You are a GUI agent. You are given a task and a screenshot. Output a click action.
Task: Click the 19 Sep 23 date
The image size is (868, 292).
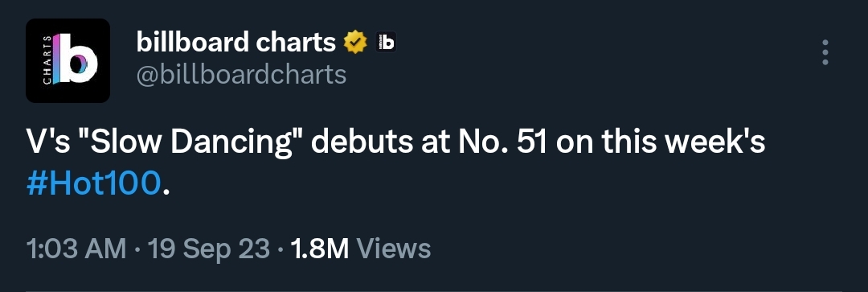pyautogui.click(x=209, y=249)
